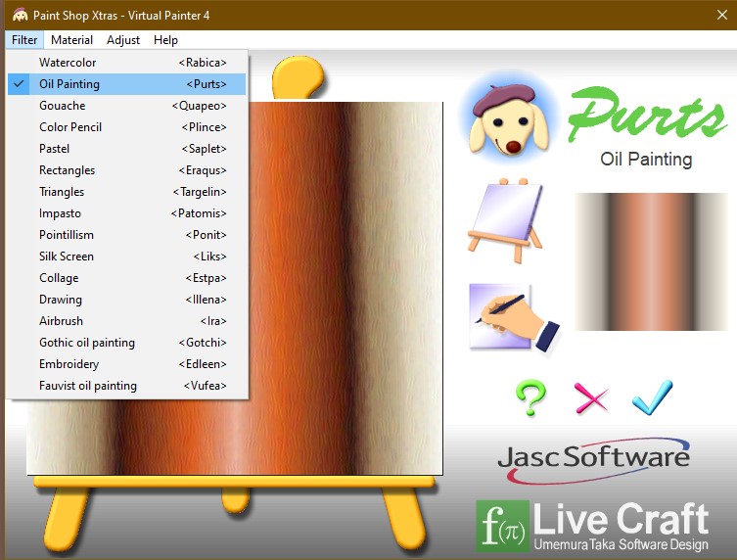Open the Filter menu
Screen dimensions: 737x560
[x=24, y=40]
